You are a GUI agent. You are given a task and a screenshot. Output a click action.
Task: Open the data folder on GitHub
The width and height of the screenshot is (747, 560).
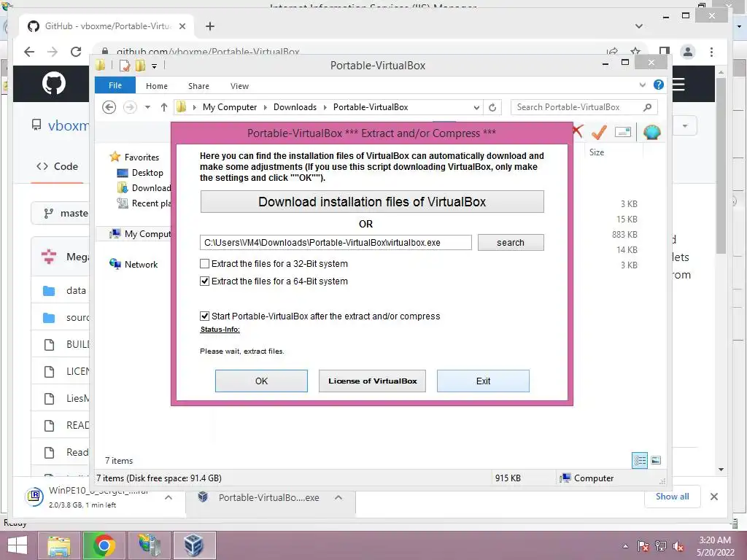76,290
